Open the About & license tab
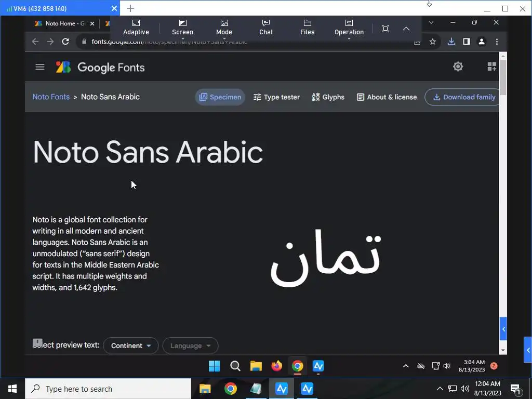The height and width of the screenshot is (399, 532). coord(387,97)
